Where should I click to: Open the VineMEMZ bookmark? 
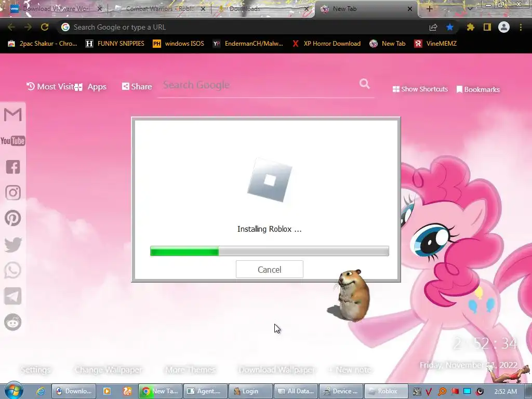[436, 44]
